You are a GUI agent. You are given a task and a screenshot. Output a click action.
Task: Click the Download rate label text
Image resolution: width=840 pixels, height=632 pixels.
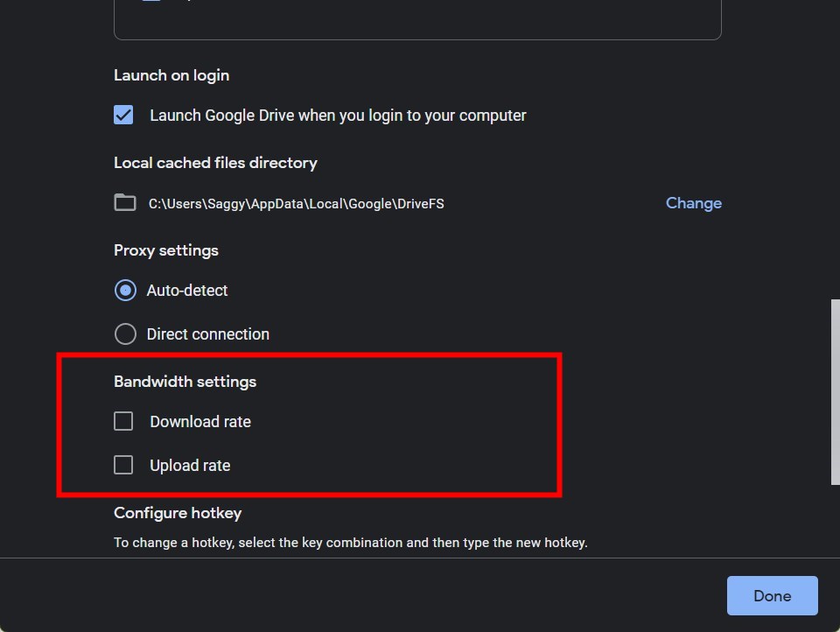(200, 421)
